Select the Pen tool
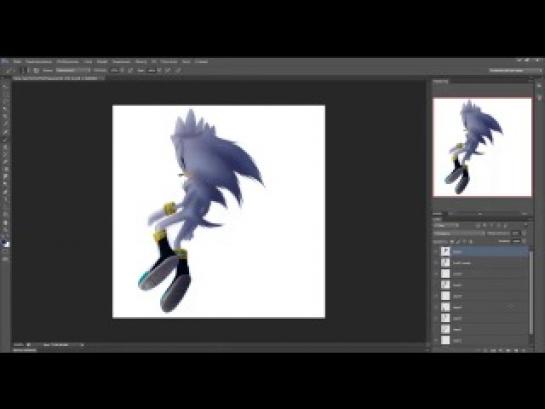 click(5, 192)
